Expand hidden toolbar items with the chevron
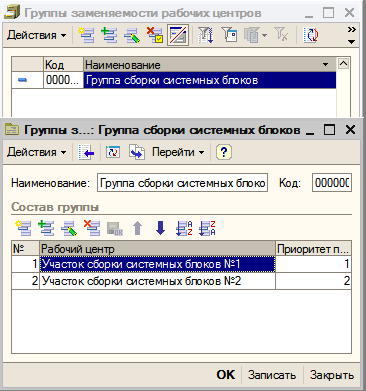 click(x=351, y=30)
